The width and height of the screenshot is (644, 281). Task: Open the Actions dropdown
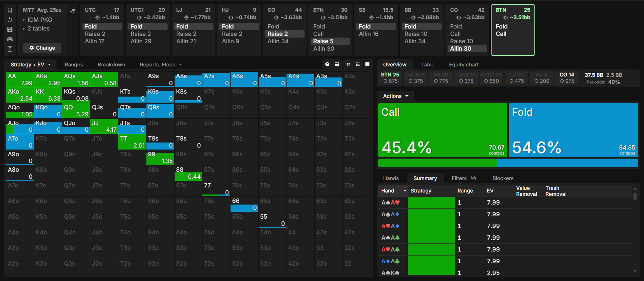(396, 96)
